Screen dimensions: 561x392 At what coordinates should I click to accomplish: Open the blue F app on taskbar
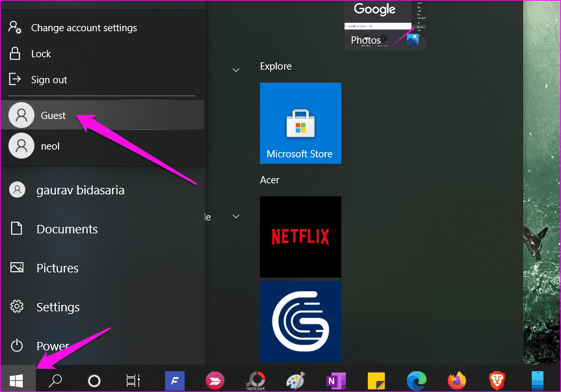point(175,380)
